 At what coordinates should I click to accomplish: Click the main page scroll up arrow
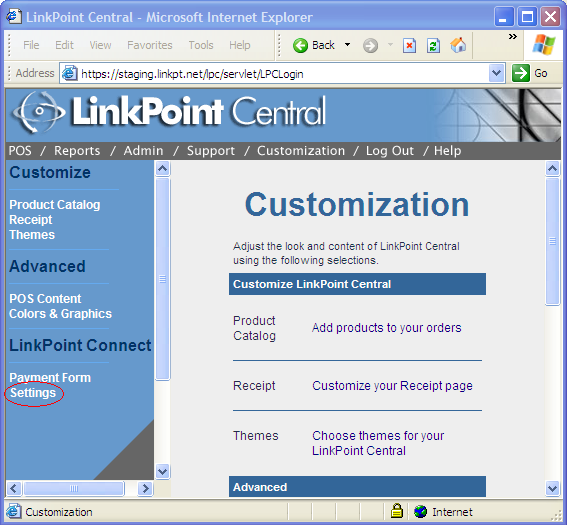coord(553,168)
